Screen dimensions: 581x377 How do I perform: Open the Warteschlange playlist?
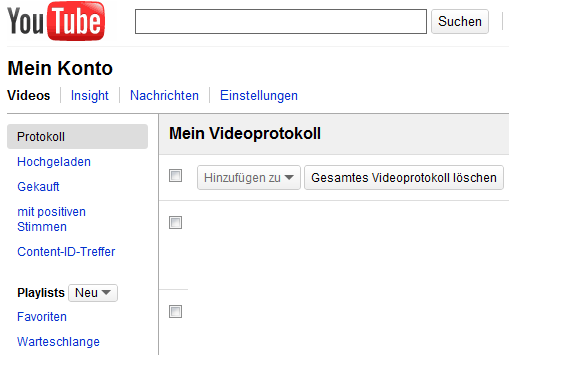click(x=59, y=342)
